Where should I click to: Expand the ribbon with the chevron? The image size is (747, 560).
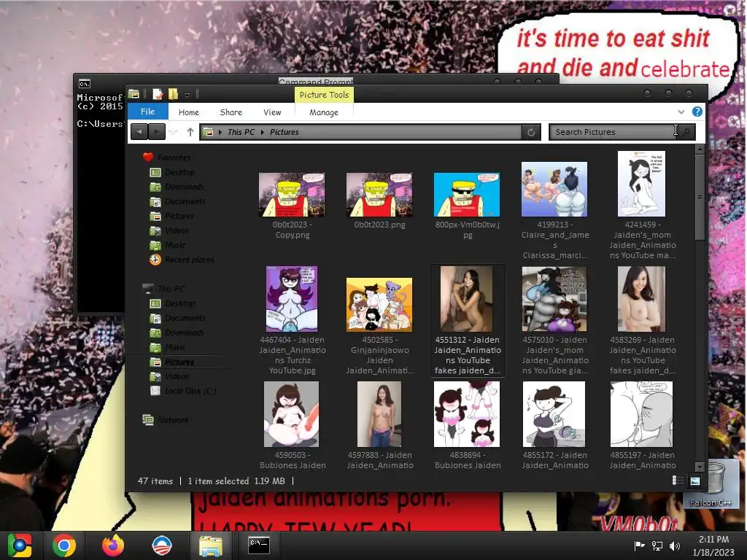[x=681, y=112]
